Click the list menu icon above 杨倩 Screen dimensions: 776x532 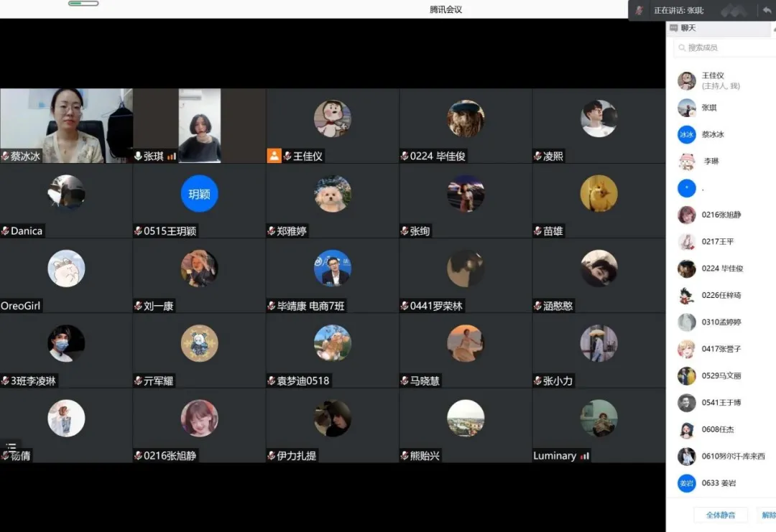[11, 447]
